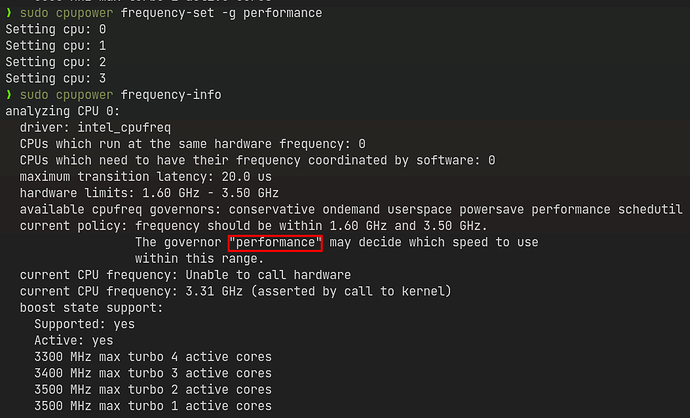The height and width of the screenshot is (418, 690).
Task: Click the '3300 MHz max turbo 4 active cores' line
Action: 153,357
